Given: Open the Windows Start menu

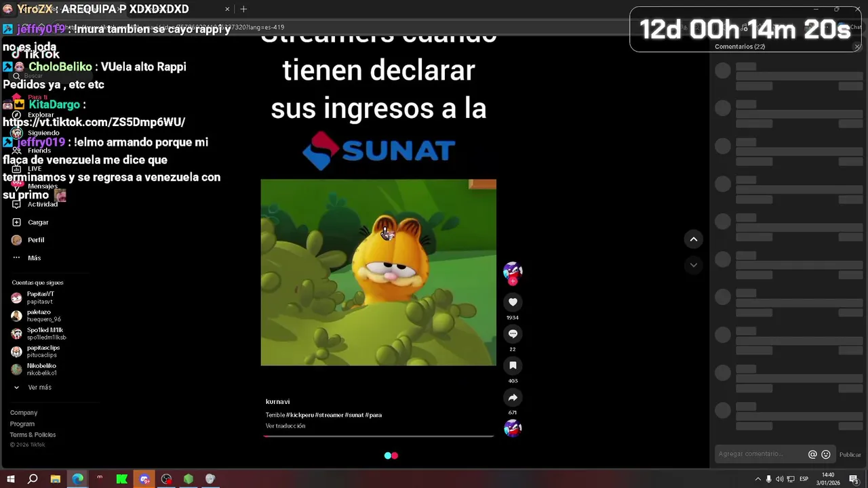Looking at the screenshot, I should point(11,479).
